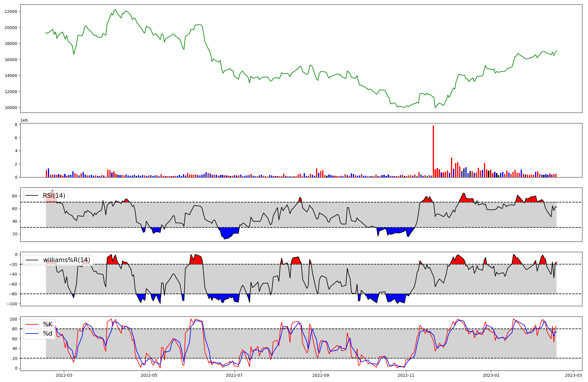This screenshot has width=588, height=382.
Task: Click the red %K legend line swatch
Action: click(32, 324)
